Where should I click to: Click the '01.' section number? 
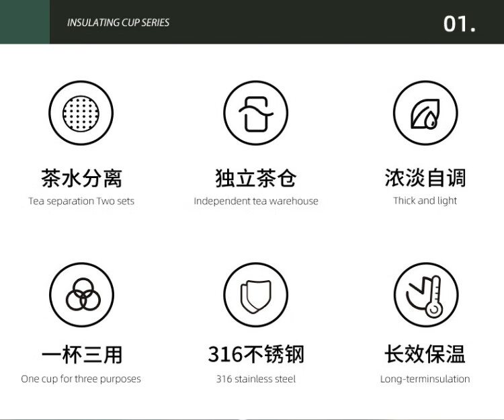point(460,24)
